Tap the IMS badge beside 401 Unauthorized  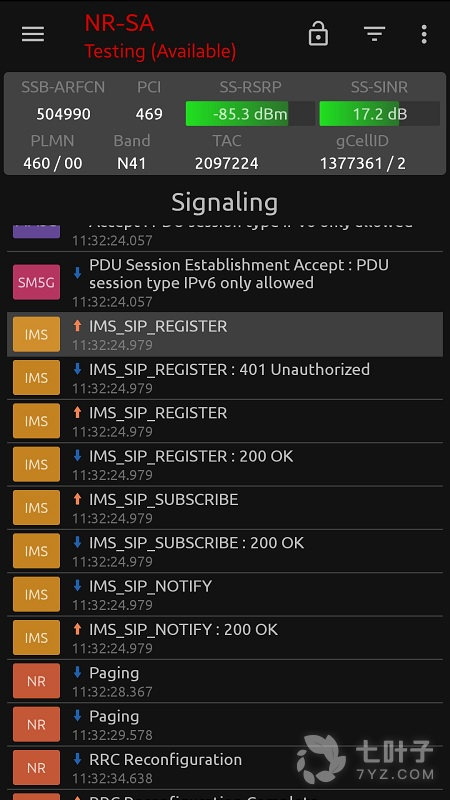coord(36,378)
